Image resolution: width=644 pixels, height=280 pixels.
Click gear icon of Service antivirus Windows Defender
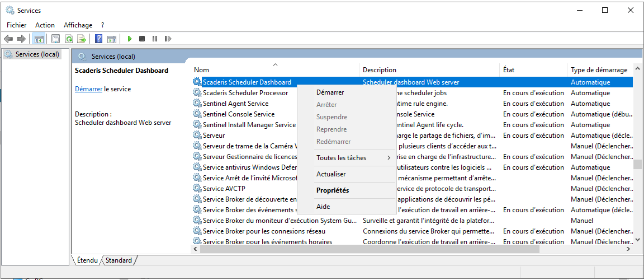(197, 167)
